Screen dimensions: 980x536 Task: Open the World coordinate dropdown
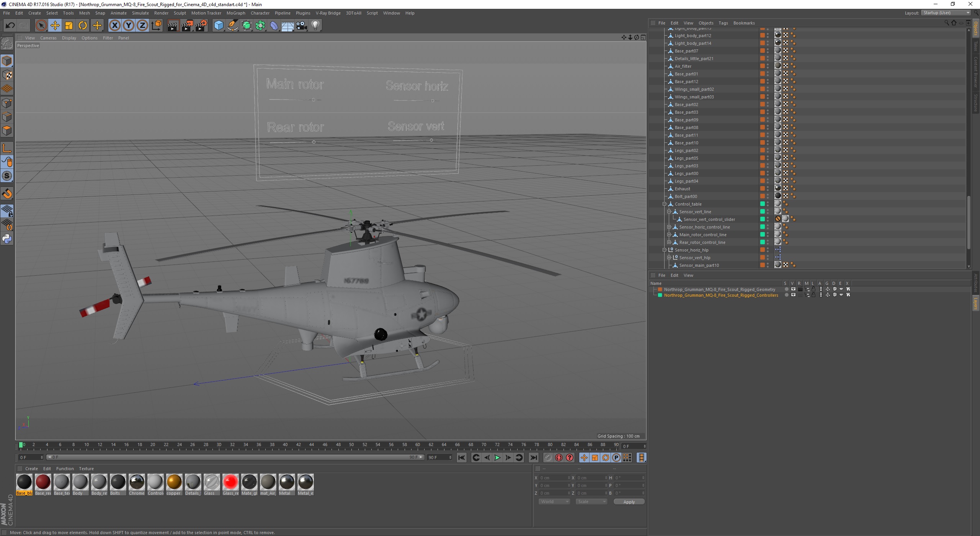tap(554, 502)
